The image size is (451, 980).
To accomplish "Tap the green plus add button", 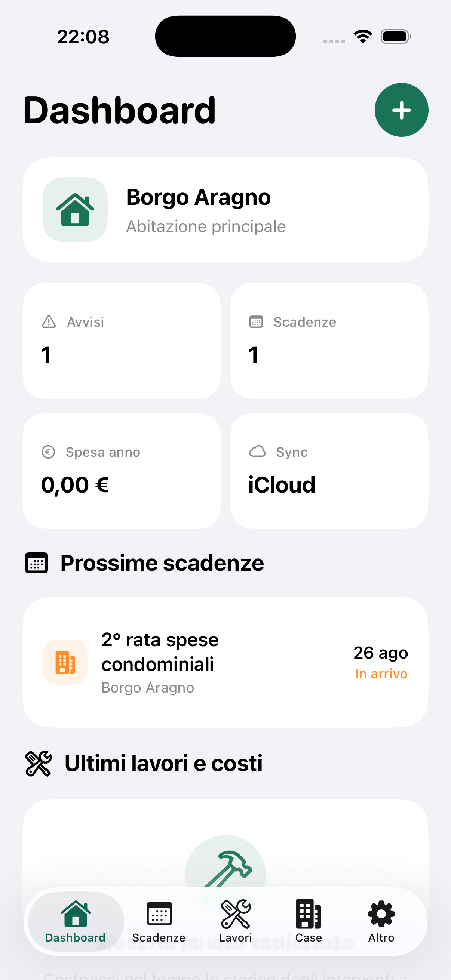I will click(401, 110).
